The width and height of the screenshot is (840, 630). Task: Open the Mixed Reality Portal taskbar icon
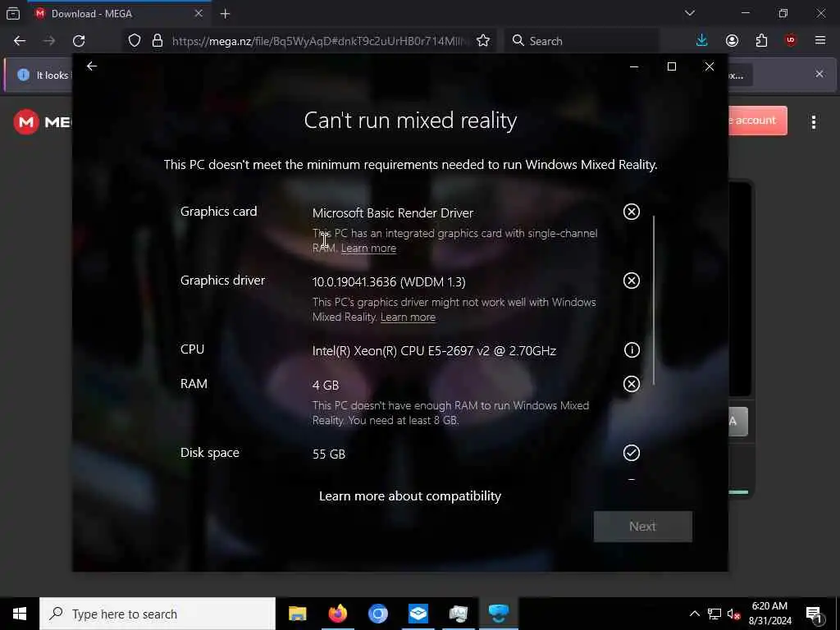click(x=498, y=614)
